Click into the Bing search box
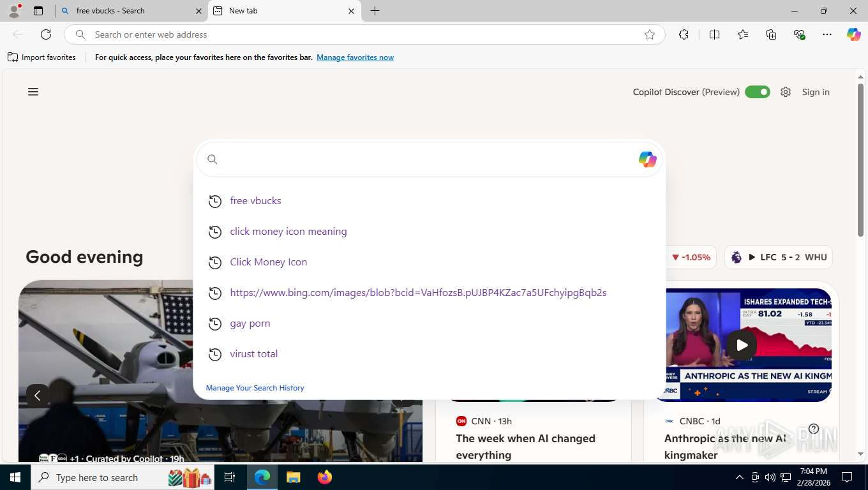This screenshot has width=868, height=490. pos(428,160)
